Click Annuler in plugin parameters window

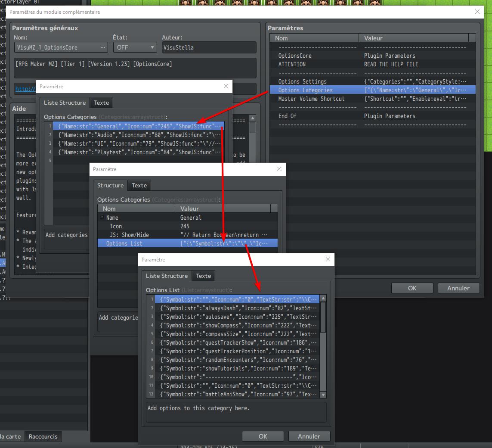tap(458, 288)
